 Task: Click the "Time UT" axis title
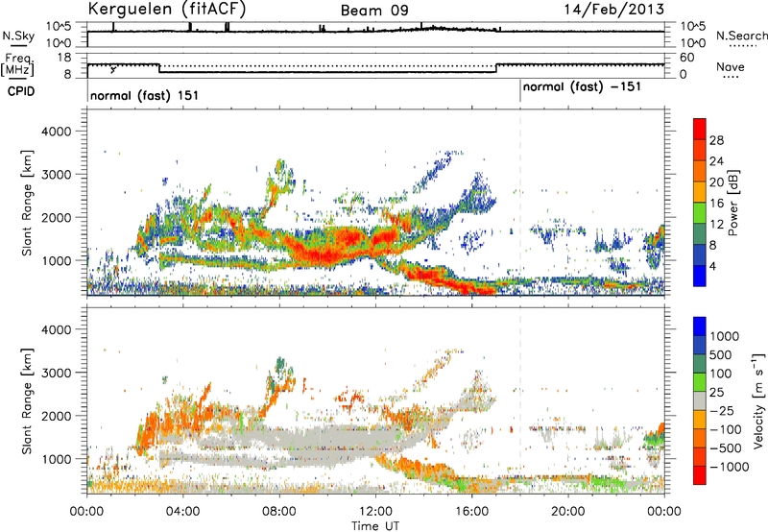(x=375, y=525)
